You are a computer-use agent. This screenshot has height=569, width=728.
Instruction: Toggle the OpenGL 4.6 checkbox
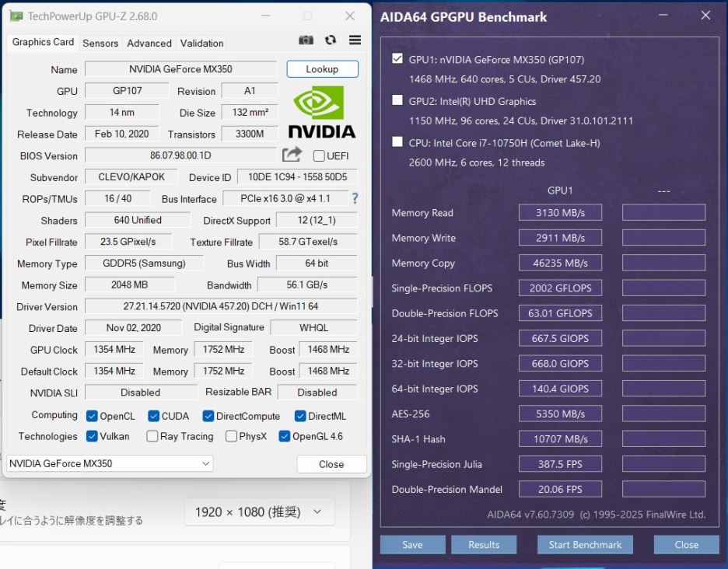pyautogui.click(x=284, y=436)
